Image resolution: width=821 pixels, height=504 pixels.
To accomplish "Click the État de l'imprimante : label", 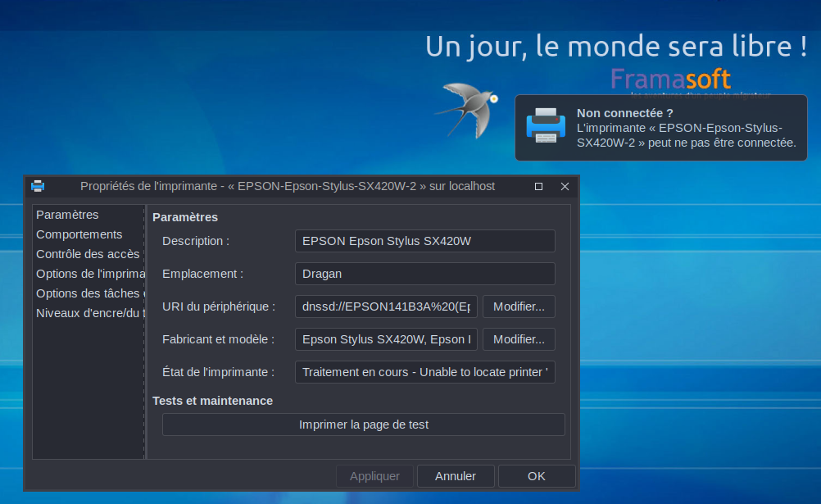I will click(x=218, y=372).
